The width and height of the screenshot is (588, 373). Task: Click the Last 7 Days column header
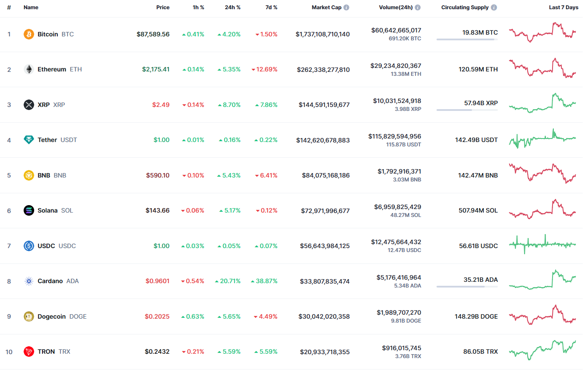[x=563, y=7]
